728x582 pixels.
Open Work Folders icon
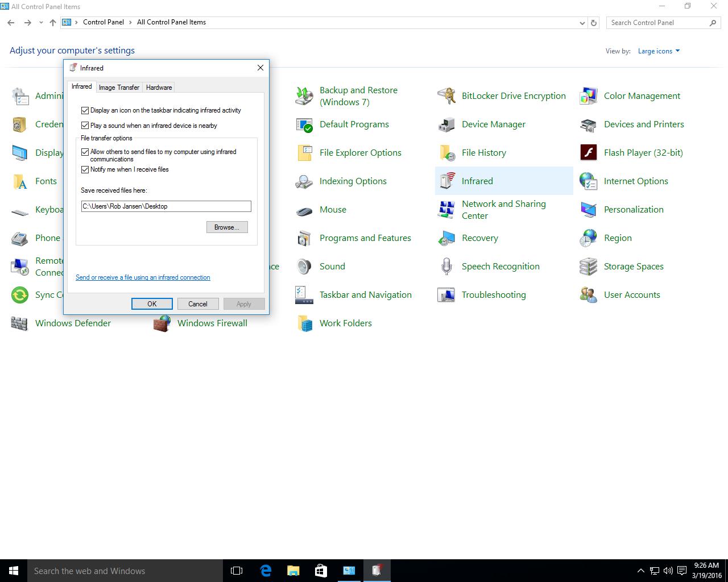[x=304, y=323]
